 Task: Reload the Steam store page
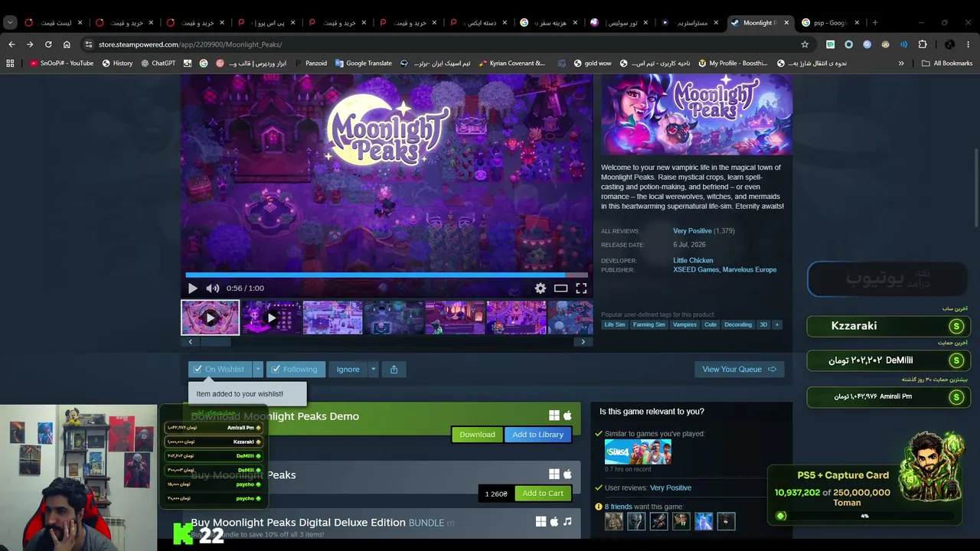click(x=48, y=44)
